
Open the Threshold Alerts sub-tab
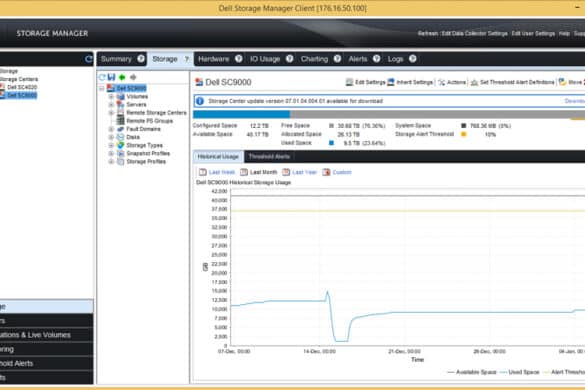[269, 156]
